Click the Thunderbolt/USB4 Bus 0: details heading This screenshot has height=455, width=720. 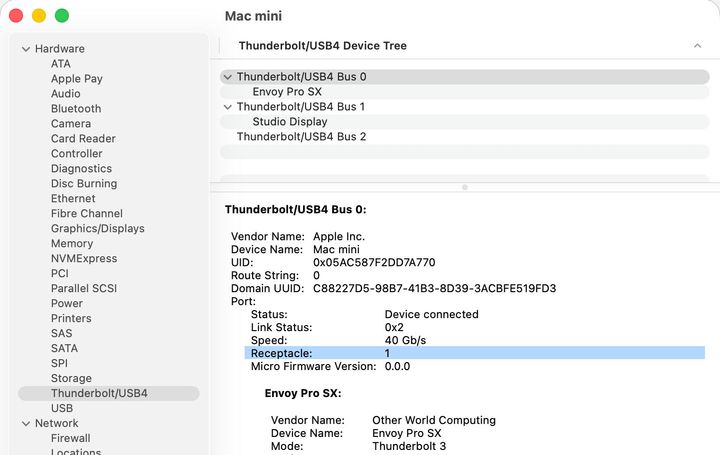pyautogui.click(x=296, y=210)
